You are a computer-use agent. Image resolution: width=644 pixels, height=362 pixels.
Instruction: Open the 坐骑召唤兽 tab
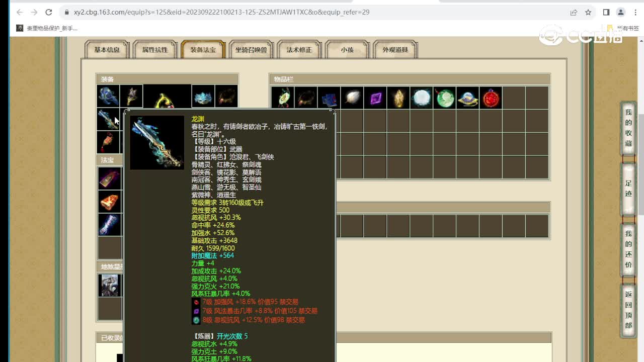tap(251, 49)
